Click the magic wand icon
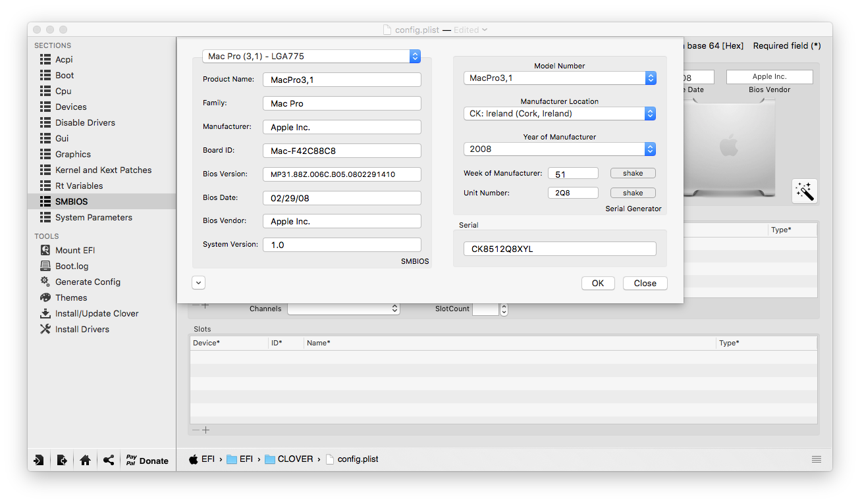Viewport: 860px width, 504px height. (804, 191)
